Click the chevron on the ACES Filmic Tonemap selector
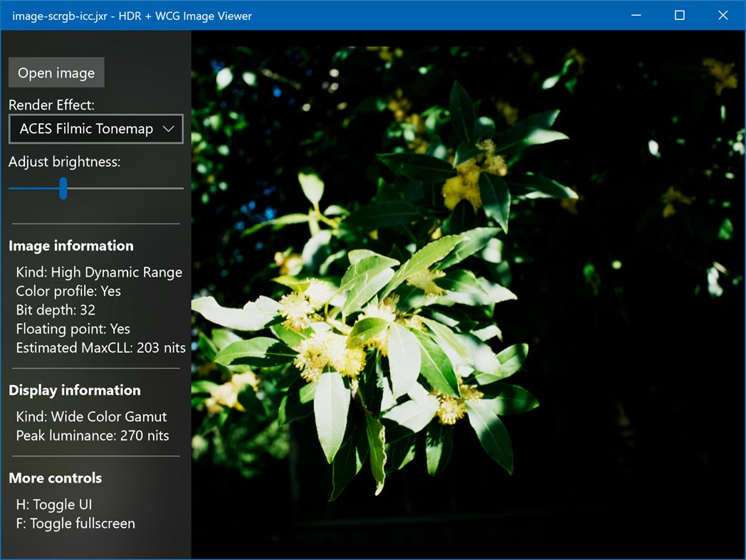746x560 pixels. pos(169,129)
